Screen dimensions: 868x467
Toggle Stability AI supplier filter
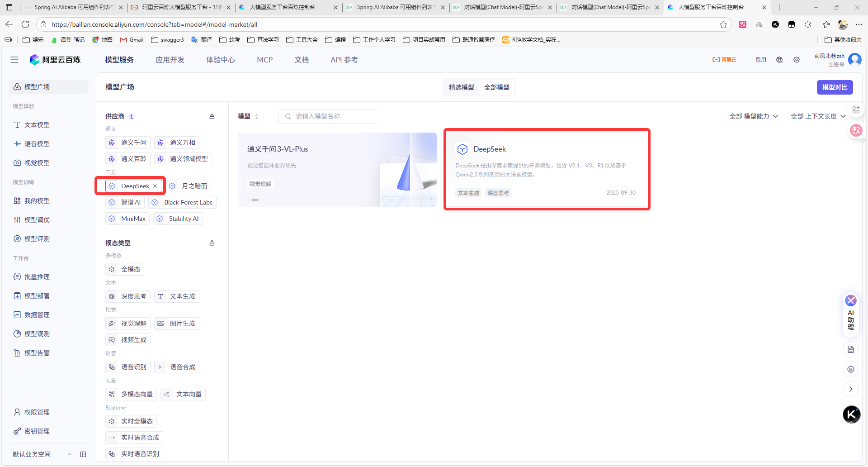pyautogui.click(x=178, y=219)
